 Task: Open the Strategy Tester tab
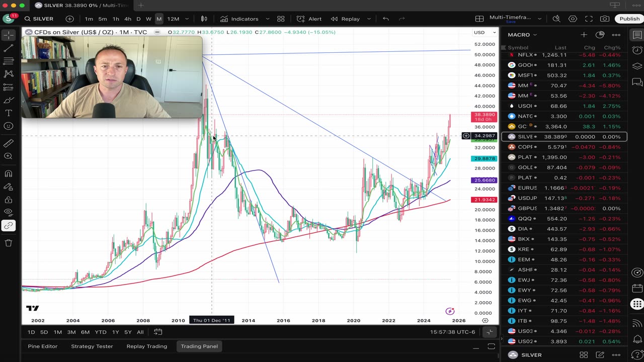[x=92, y=346]
